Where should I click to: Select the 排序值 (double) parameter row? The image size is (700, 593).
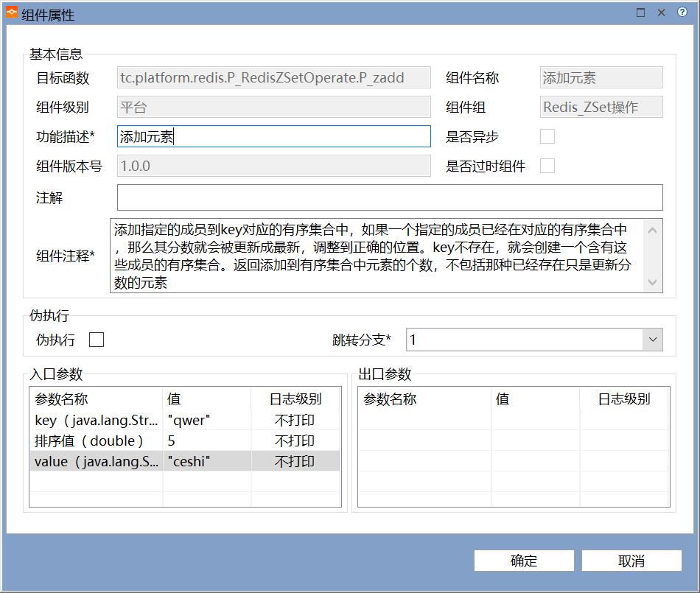pos(185,441)
